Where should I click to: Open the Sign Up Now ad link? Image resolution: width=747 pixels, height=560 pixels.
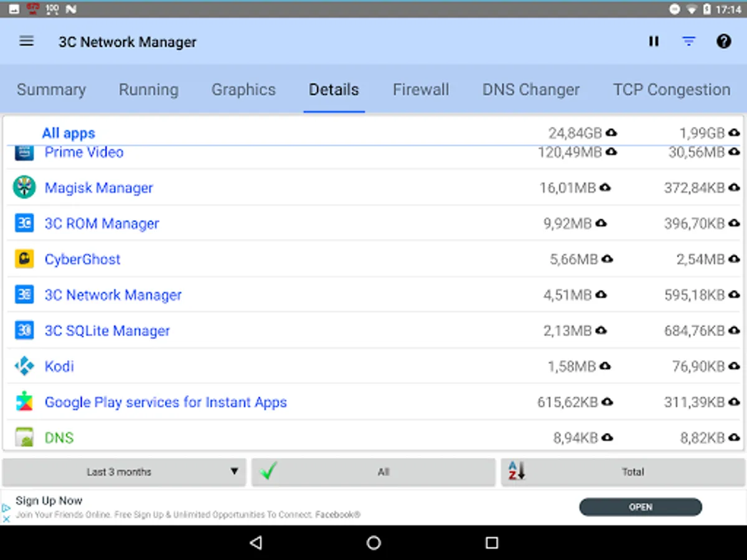tap(49, 500)
